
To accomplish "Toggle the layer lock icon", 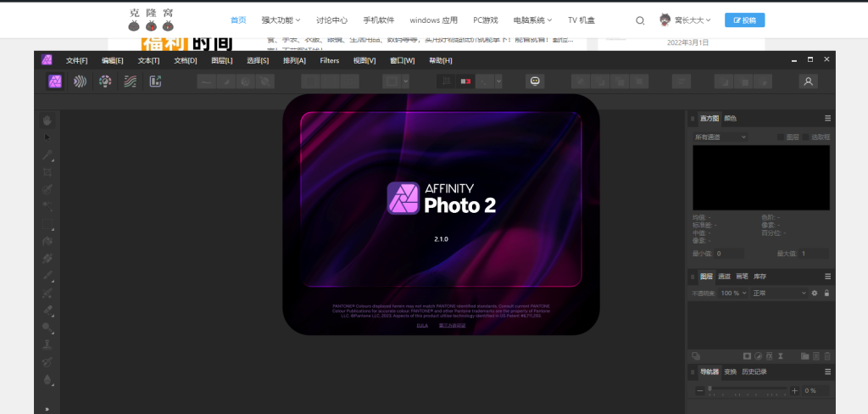I will tap(826, 293).
